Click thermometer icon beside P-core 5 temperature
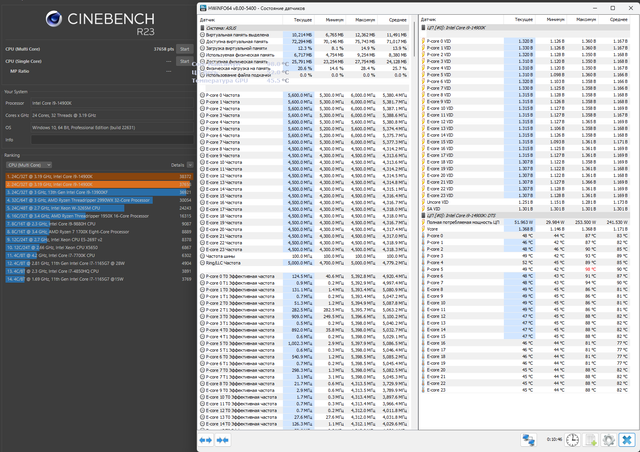The width and height of the screenshot is (640, 452). [x=424, y=269]
